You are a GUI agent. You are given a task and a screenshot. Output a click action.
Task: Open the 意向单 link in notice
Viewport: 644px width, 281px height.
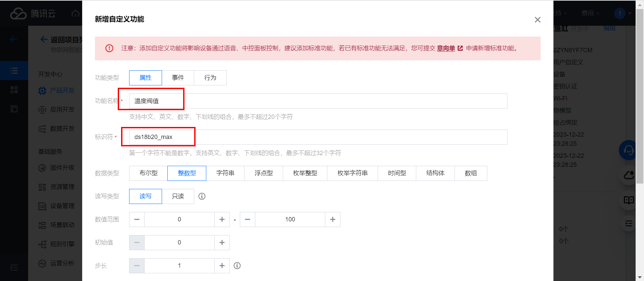pyautogui.click(x=446, y=48)
